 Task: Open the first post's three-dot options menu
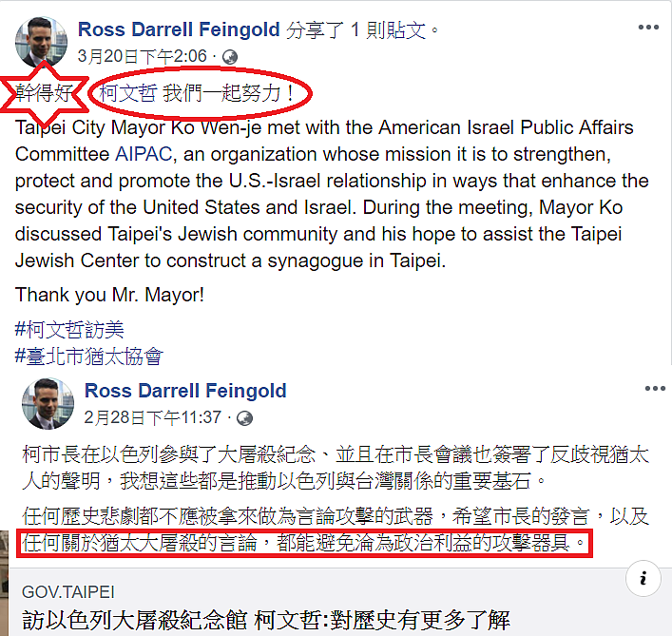(648, 28)
